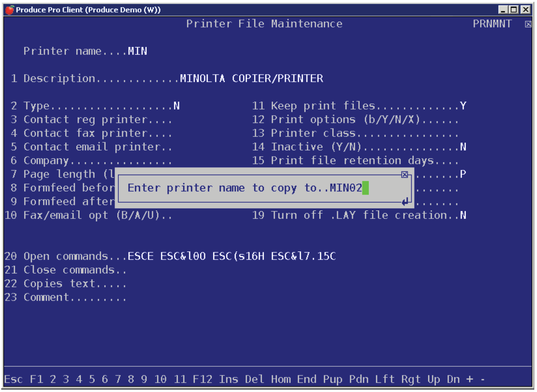The image size is (537, 392).
Task: Select field 20 Open commands
Action: point(170,256)
